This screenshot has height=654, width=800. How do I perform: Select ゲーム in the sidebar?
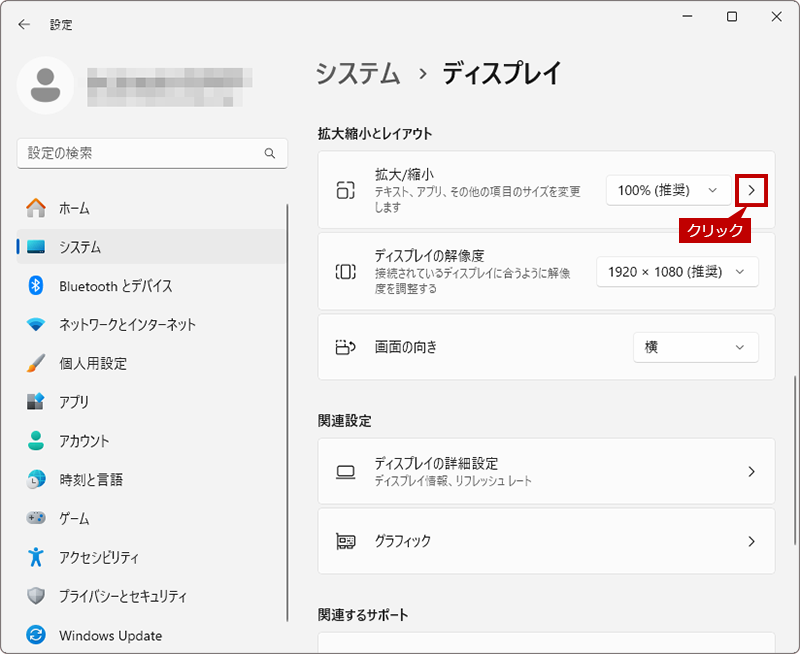point(152,518)
